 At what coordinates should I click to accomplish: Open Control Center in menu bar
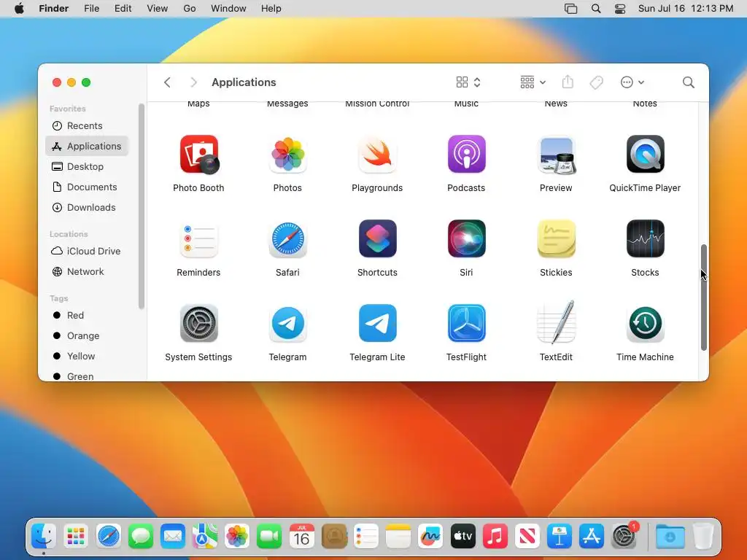[x=620, y=9]
